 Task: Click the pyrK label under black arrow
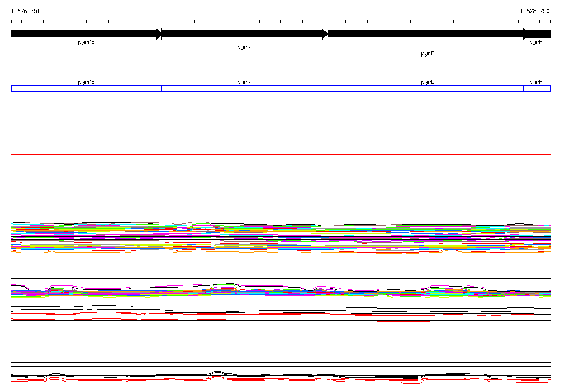244,47
